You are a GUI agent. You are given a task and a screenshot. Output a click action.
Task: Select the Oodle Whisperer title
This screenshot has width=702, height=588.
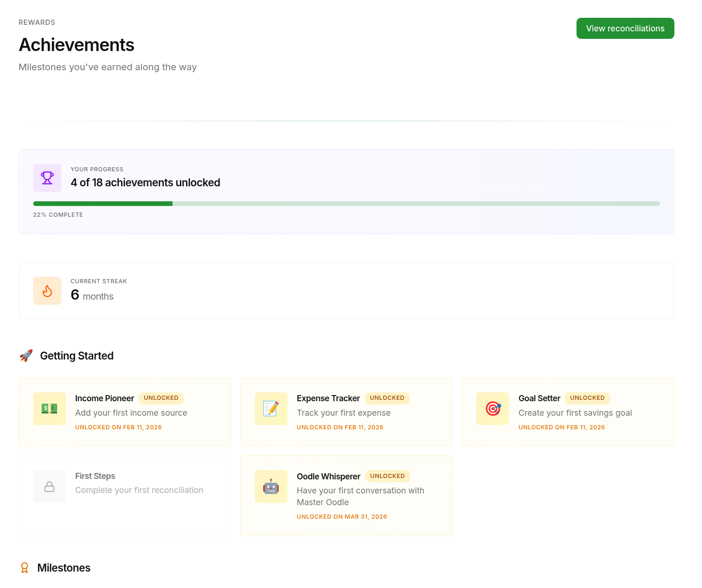(328, 477)
